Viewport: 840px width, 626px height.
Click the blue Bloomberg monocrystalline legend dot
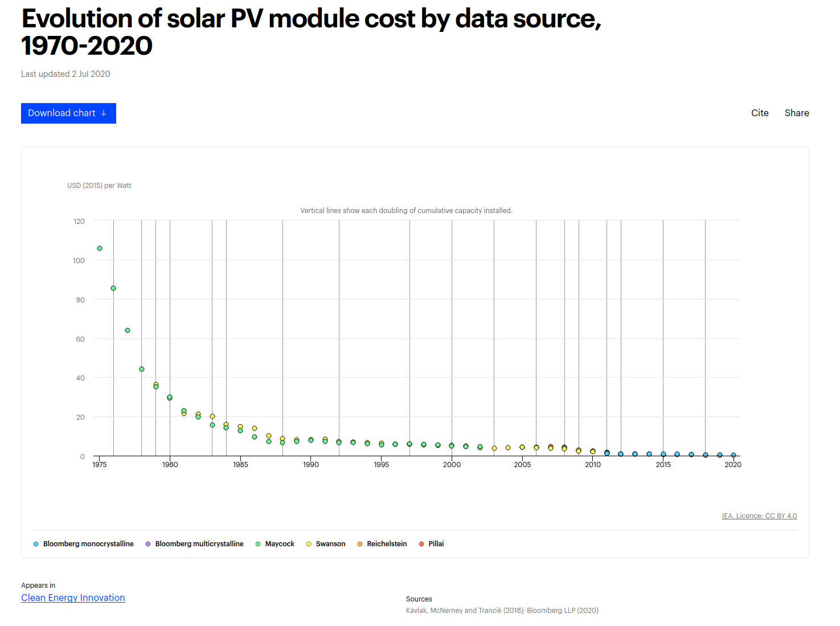(36, 544)
